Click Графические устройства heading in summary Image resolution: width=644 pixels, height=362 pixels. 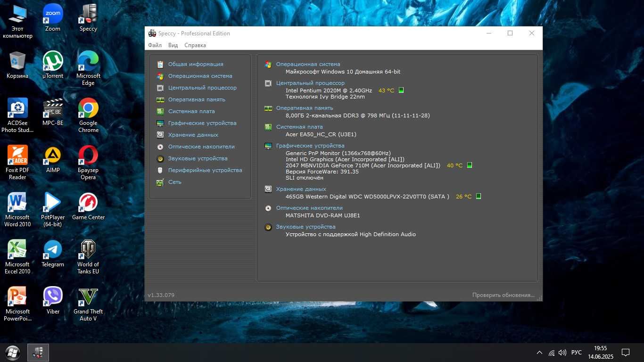click(310, 146)
